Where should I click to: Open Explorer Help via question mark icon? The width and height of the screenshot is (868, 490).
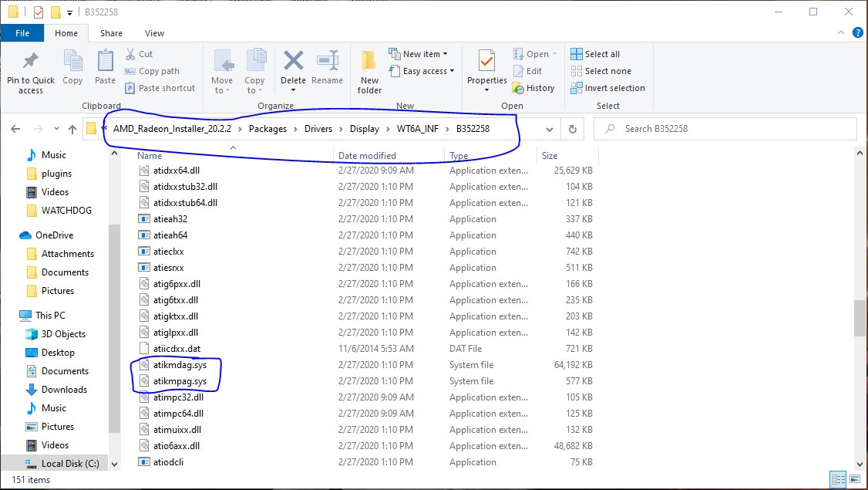click(857, 32)
